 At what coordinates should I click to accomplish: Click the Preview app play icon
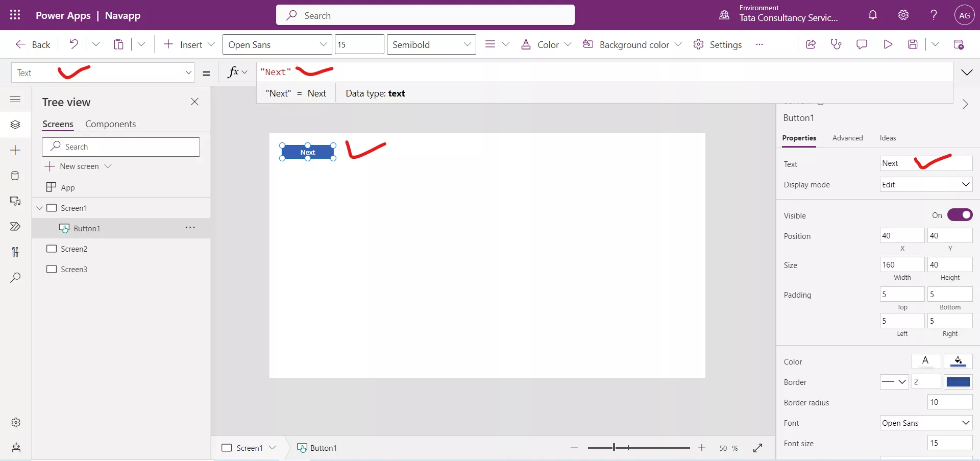click(x=888, y=44)
